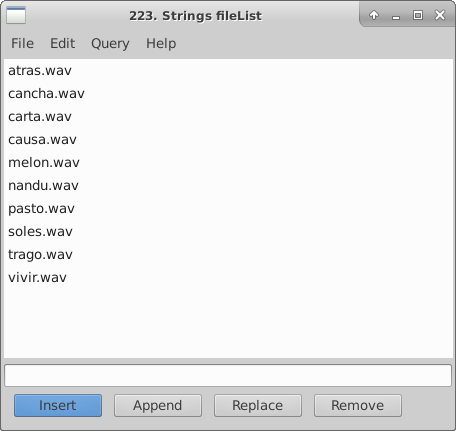Select carta.wav list entry

(228, 116)
